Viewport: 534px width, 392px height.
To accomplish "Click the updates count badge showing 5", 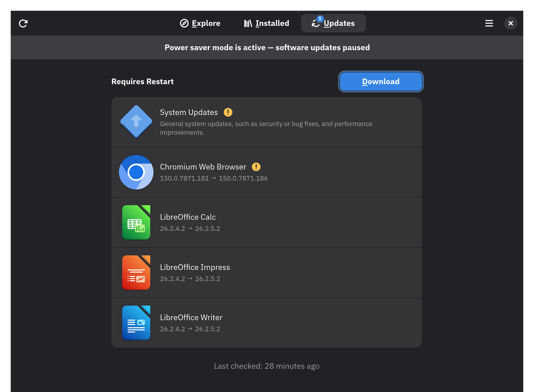I will click(320, 18).
